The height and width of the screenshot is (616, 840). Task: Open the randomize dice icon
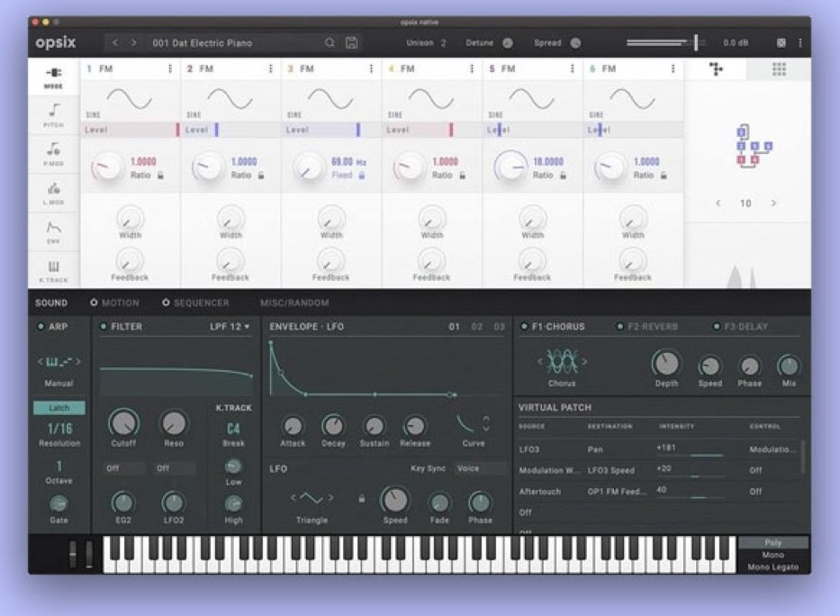pyautogui.click(x=781, y=43)
